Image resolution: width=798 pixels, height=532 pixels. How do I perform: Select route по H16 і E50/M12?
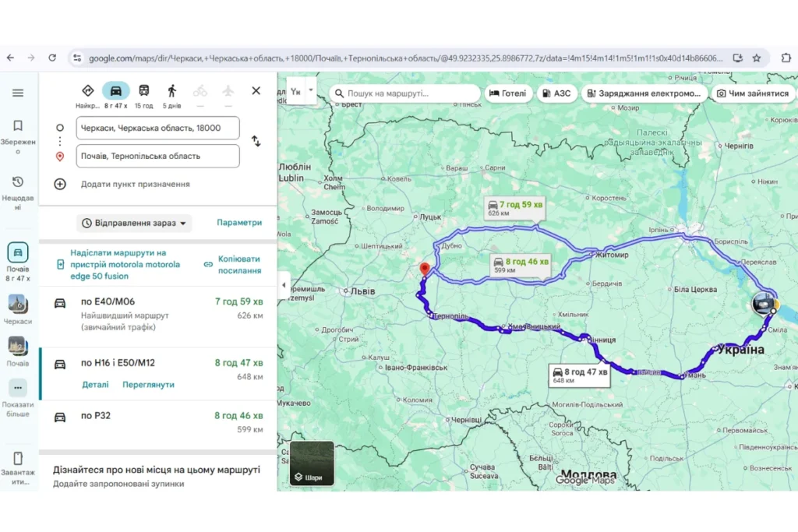(157, 373)
